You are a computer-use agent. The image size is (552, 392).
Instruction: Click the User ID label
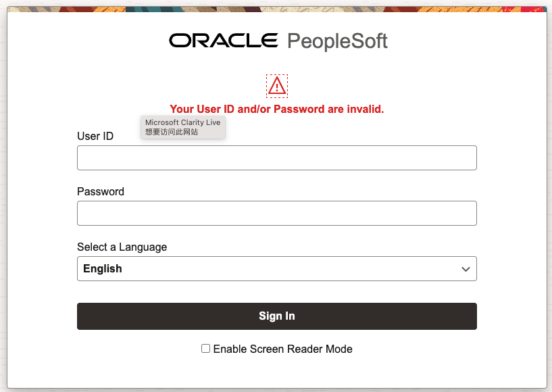(x=95, y=136)
